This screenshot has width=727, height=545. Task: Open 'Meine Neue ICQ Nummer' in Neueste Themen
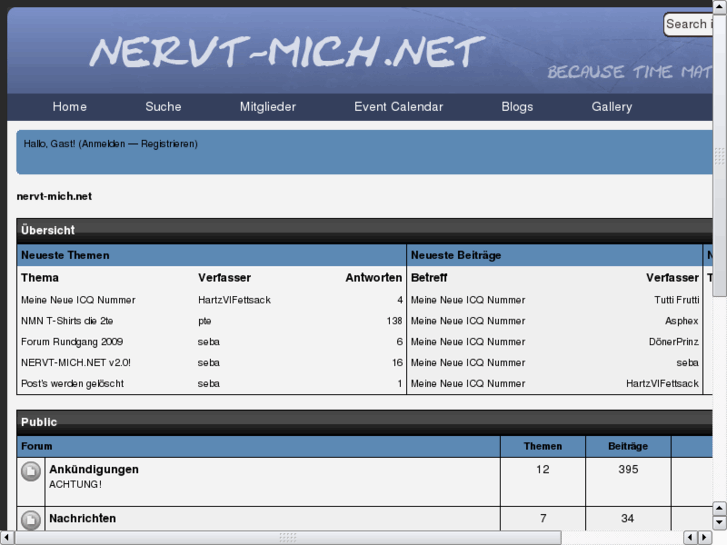(78, 300)
